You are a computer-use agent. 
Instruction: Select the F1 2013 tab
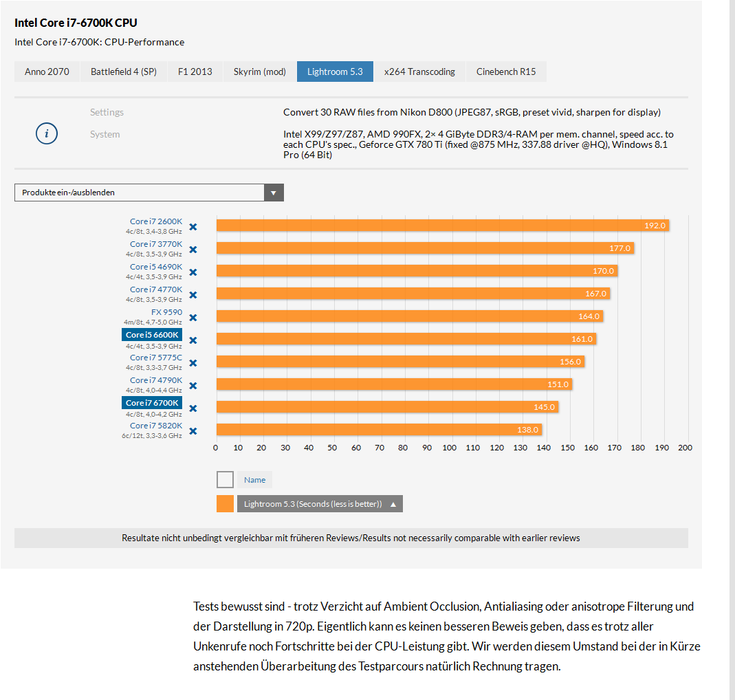click(x=195, y=72)
